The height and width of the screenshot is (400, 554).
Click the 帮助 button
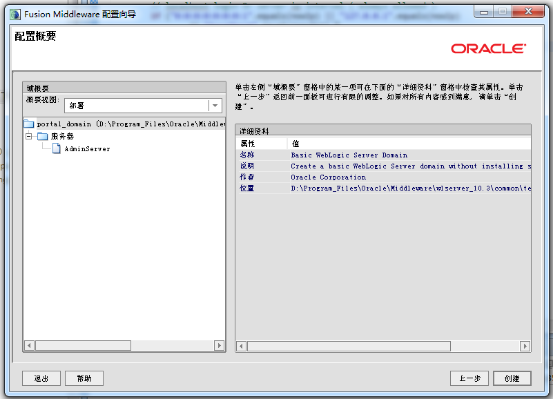coord(84,378)
